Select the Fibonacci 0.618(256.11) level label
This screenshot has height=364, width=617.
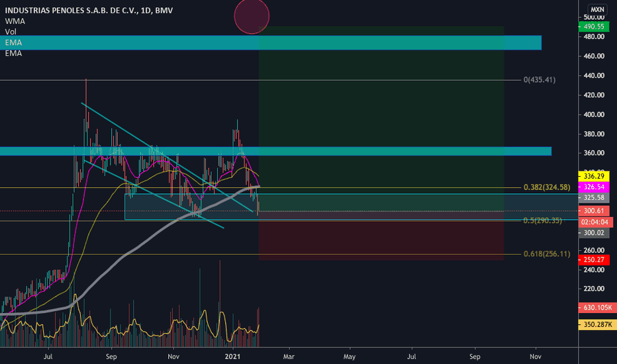[x=547, y=254]
